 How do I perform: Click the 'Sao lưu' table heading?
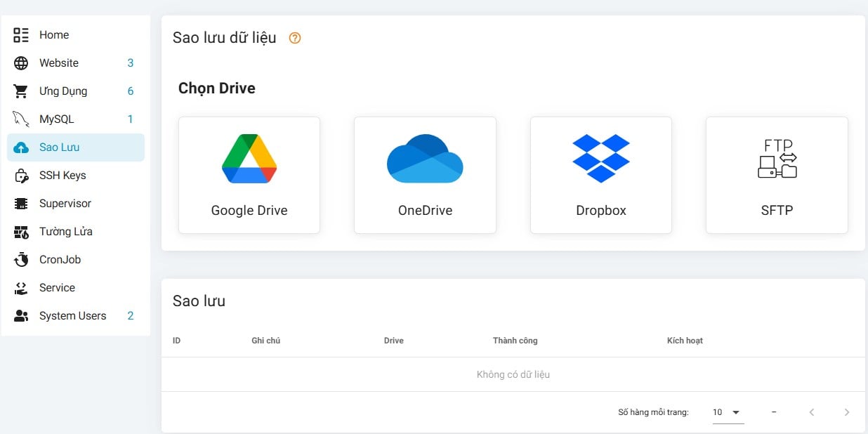pos(199,301)
